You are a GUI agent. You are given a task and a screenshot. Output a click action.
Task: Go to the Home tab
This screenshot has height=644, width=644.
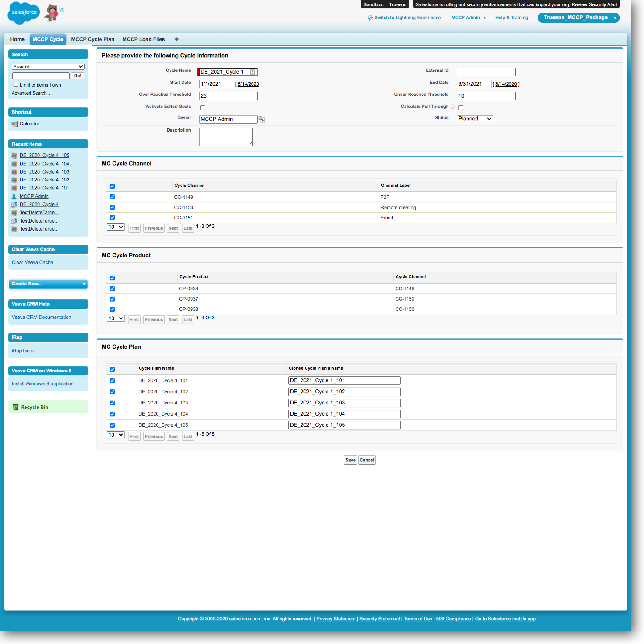tap(17, 39)
